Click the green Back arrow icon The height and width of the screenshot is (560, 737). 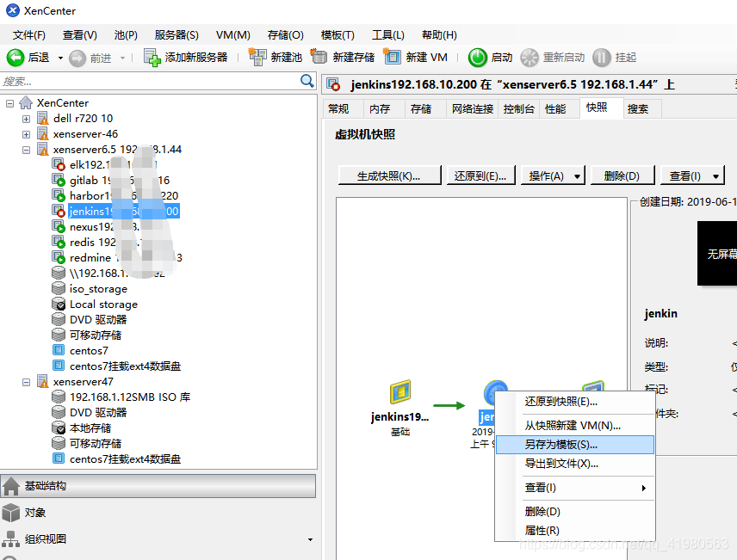15,58
